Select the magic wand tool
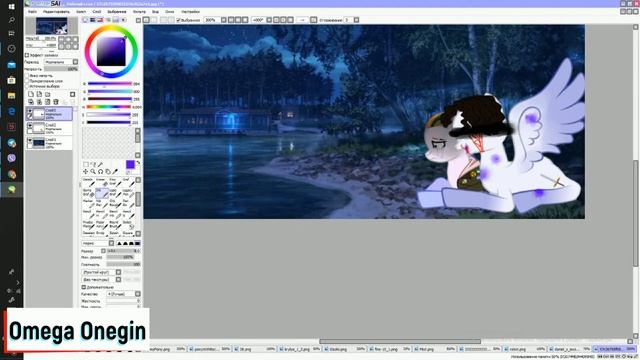The width and height of the screenshot is (640, 360). click(100, 164)
